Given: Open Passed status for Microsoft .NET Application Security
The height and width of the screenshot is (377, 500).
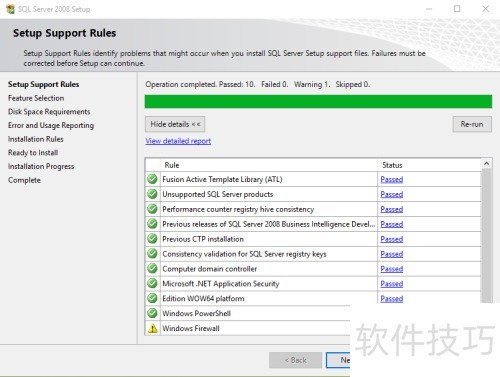Looking at the screenshot, I should [392, 284].
